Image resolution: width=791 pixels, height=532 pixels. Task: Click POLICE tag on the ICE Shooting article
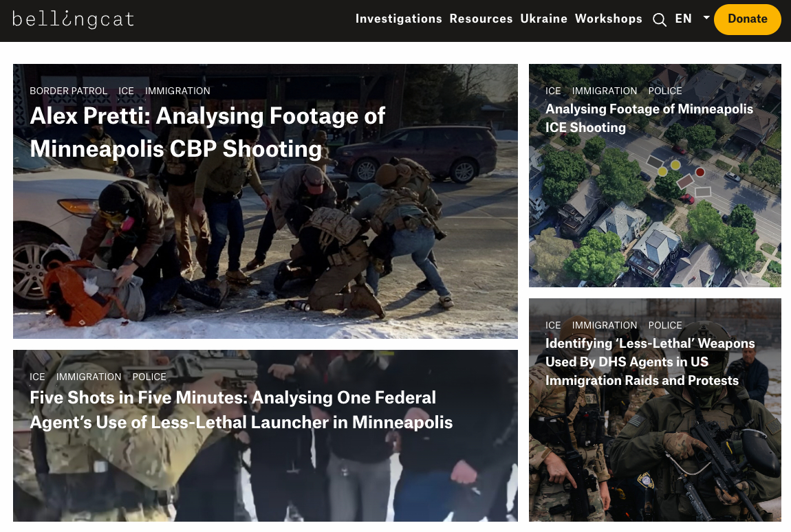665,91
